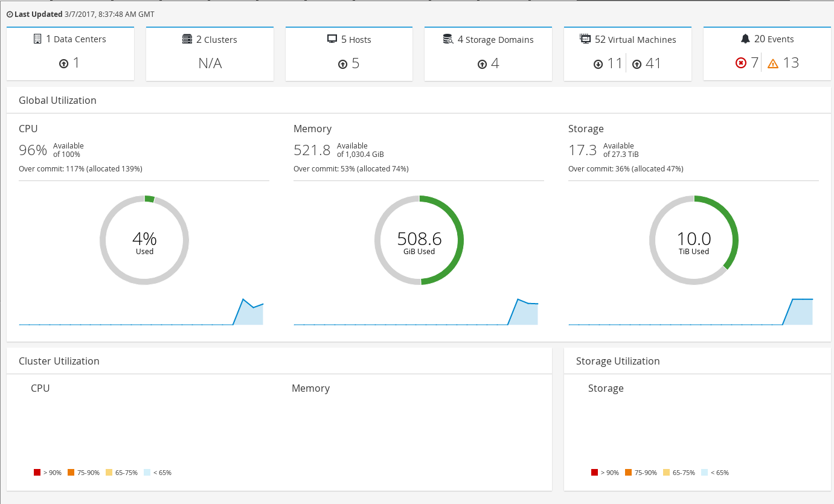
Task: Click the Hosts monitor icon
Action: tap(332, 39)
